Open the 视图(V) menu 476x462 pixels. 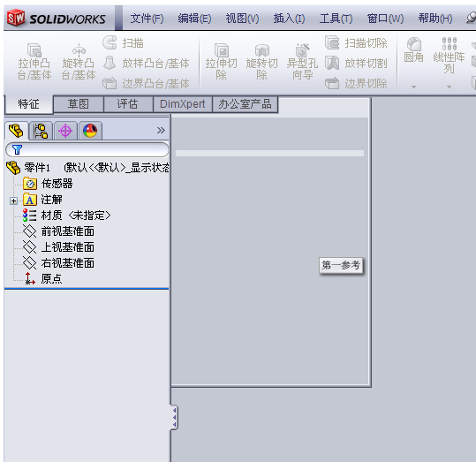coord(242,19)
